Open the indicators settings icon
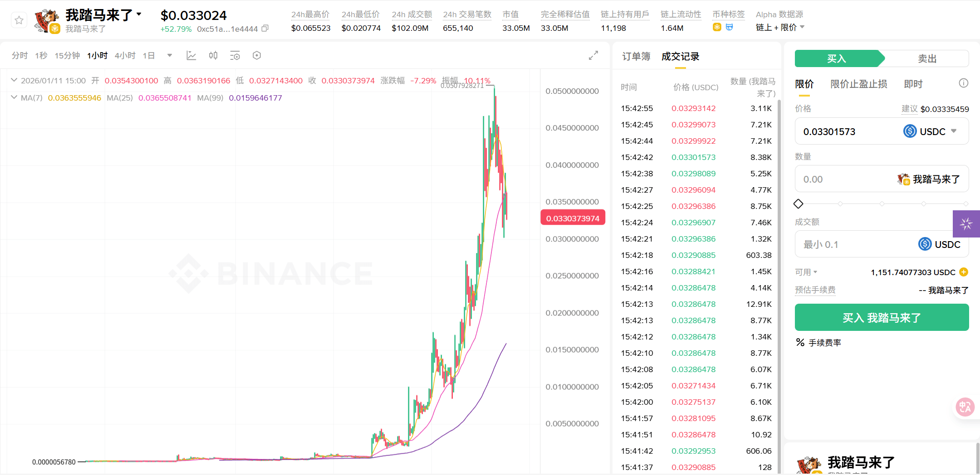The height and width of the screenshot is (475, 980). click(235, 55)
